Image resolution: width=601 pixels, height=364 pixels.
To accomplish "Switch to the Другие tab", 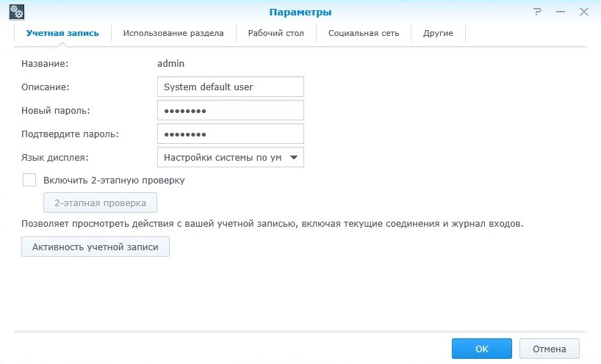I will [x=438, y=33].
